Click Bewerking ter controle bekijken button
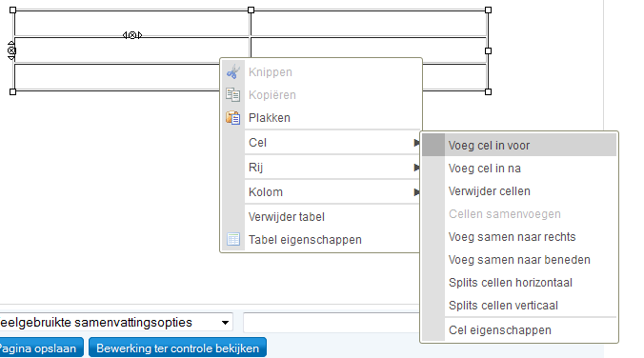The image size is (644, 358). click(177, 348)
